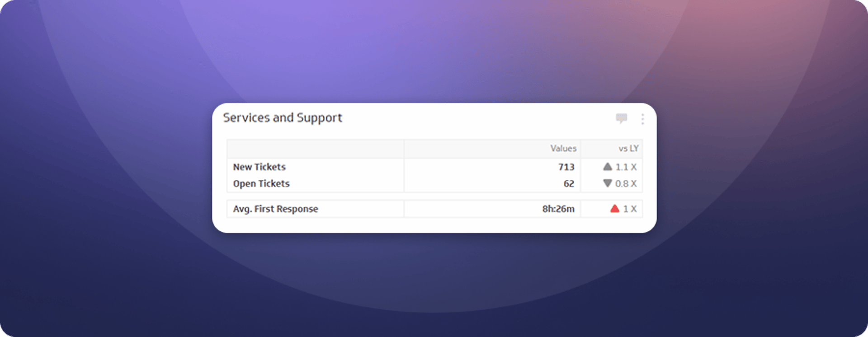Click the gray down triangle for Open Tickets
The width and height of the screenshot is (868, 337).
[608, 183]
